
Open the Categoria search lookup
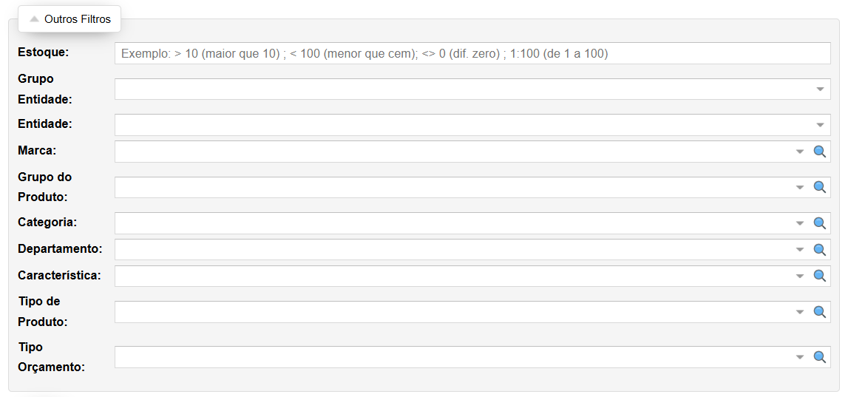819,223
